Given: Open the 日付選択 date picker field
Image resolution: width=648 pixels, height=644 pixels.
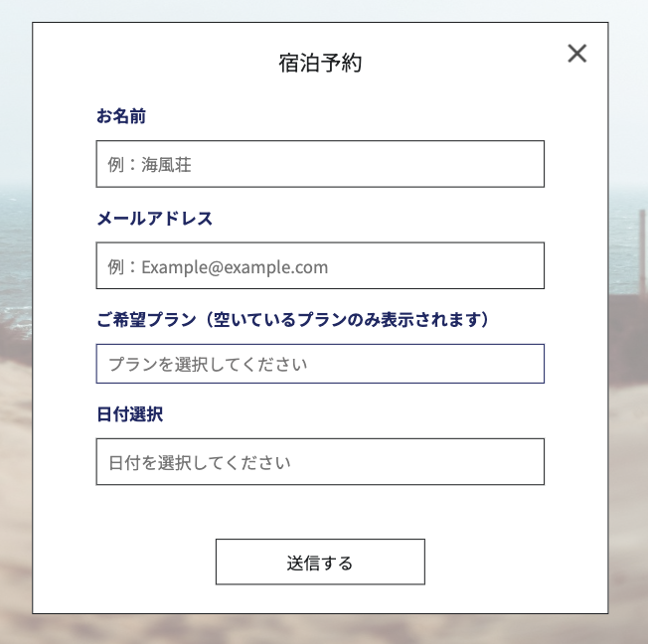Looking at the screenshot, I should coord(320,462).
